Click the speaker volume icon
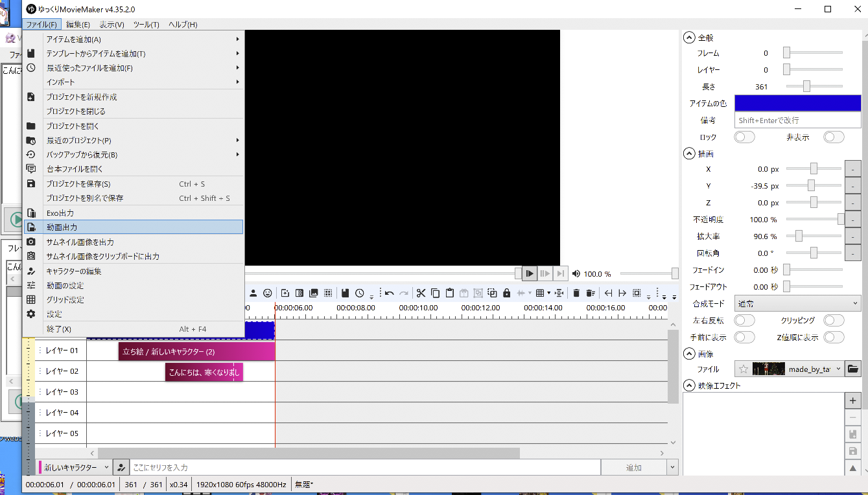This screenshot has height=495, width=868. point(576,274)
